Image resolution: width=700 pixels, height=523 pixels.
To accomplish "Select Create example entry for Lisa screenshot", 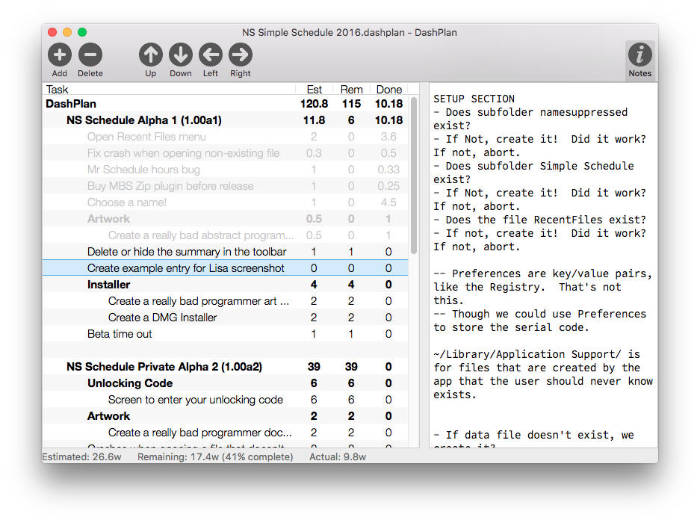I will pyautogui.click(x=225, y=268).
